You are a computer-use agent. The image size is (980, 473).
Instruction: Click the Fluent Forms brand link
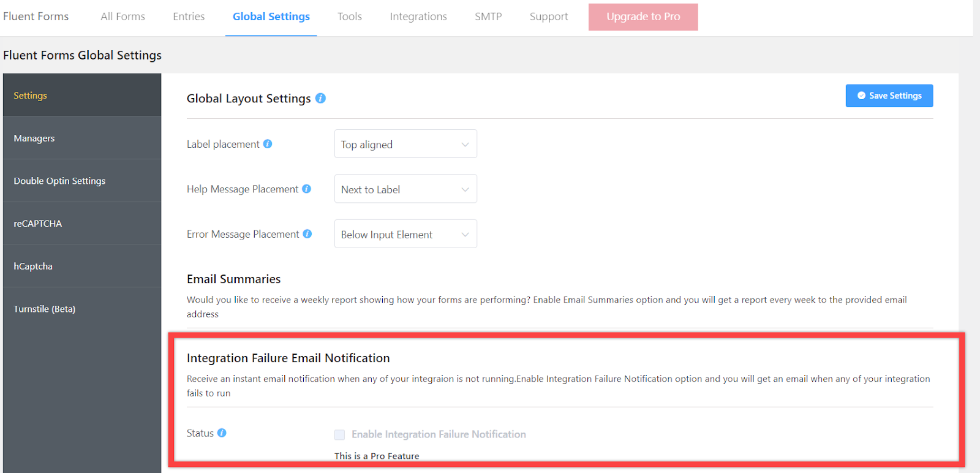tap(36, 17)
